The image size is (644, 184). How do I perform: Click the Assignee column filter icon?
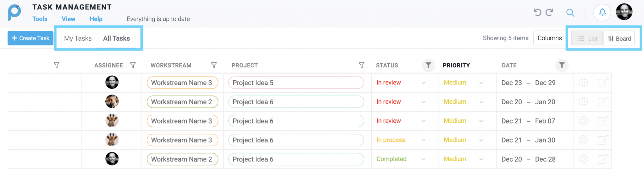coord(133,65)
